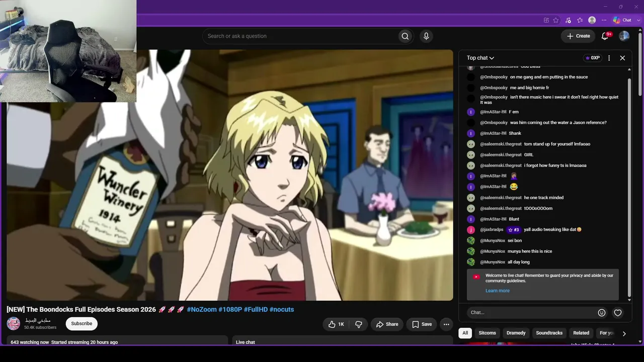Dislike the video with thumbs down
The height and width of the screenshot is (362, 644).
click(x=359, y=324)
